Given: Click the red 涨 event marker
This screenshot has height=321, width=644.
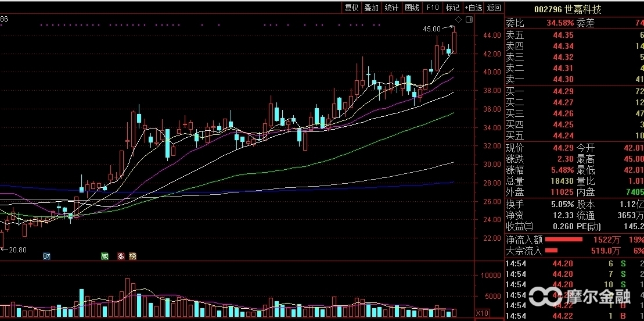Looking at the screenshot, I should tap(121, 256).
